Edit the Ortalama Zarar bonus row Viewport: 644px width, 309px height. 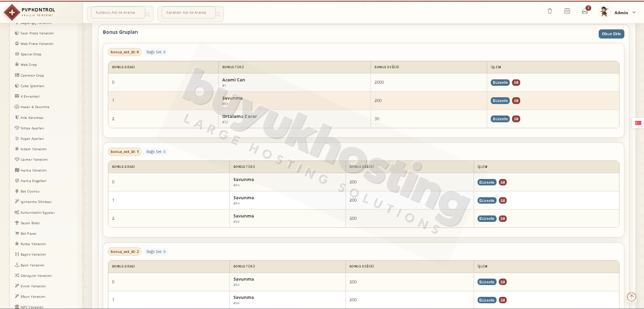(500, 119)
